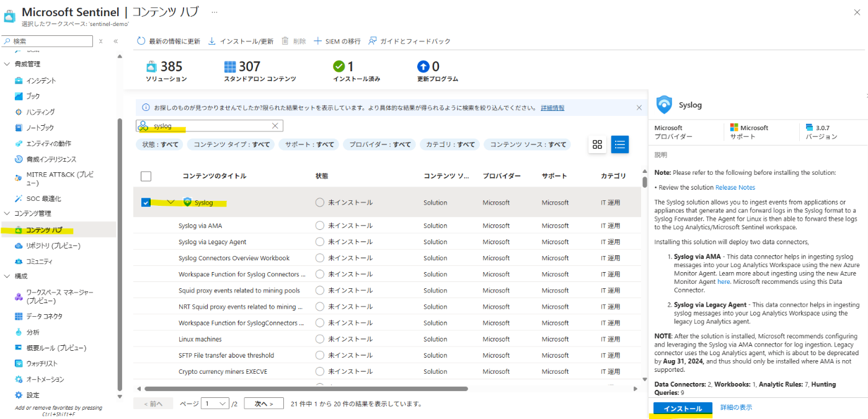Screen dimensions: 868x419
Task: Click 詳細の表示 link
Action: (737, 408)
